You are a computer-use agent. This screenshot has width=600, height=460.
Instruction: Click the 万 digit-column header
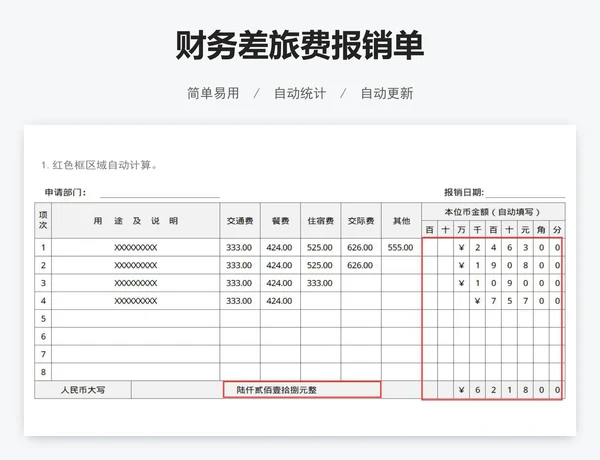[x=461, y=230]
